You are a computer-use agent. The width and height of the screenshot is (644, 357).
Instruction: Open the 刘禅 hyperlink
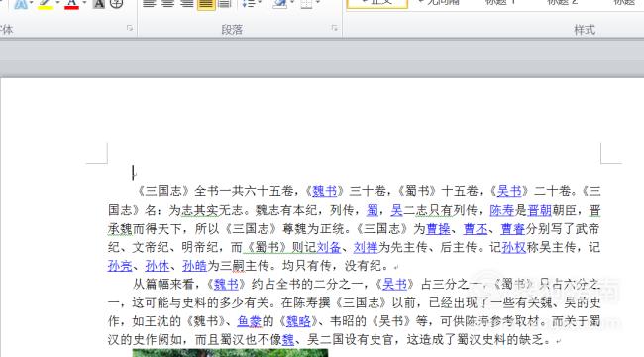pyautogui.click(x=366, y=248)
